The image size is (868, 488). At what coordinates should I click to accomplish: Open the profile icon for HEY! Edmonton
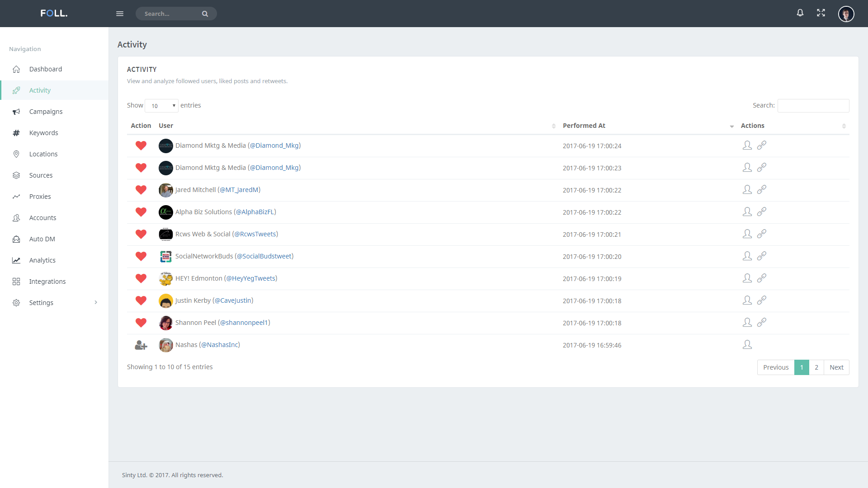747,278
